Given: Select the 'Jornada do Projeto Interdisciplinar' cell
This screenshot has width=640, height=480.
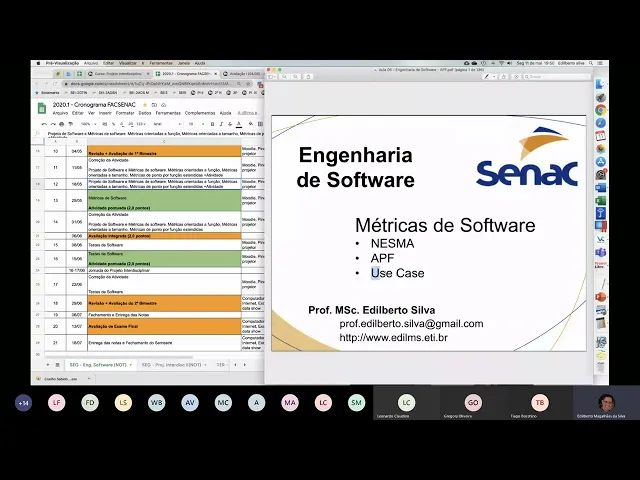Looking at the screenshot, I should (x=164, y=270).
